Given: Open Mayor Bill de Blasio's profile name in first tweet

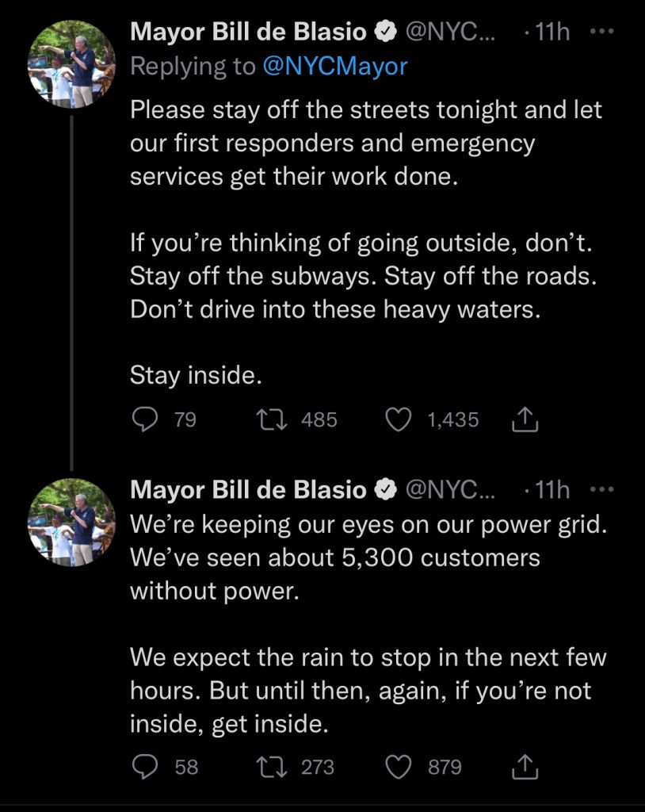Looking at the screenshot, I should (x=248, y=32).
